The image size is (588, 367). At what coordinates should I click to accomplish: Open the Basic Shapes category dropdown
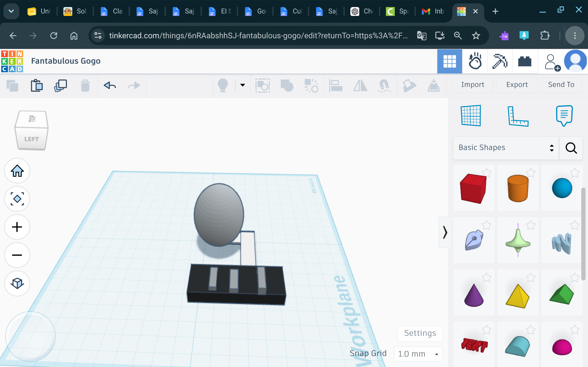point(506,148)
